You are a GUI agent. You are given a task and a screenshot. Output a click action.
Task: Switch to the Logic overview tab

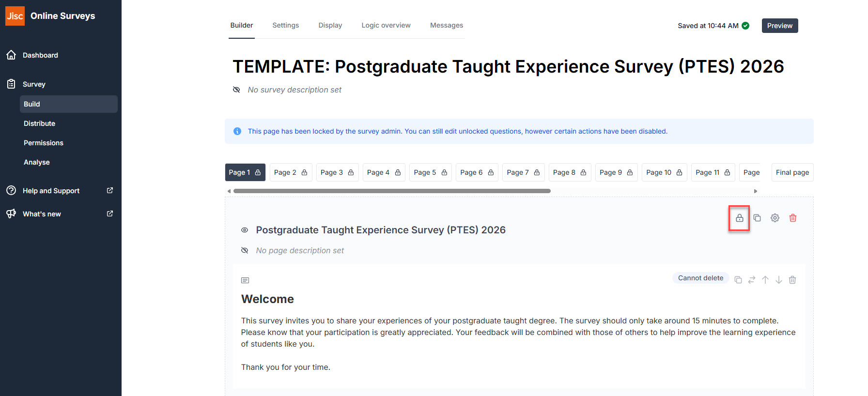pyautogui.click(x=386, y=25)
